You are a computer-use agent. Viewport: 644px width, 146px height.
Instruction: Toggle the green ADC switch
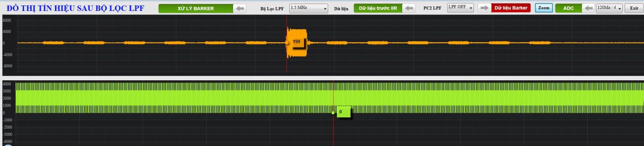(x=568, y=8)
